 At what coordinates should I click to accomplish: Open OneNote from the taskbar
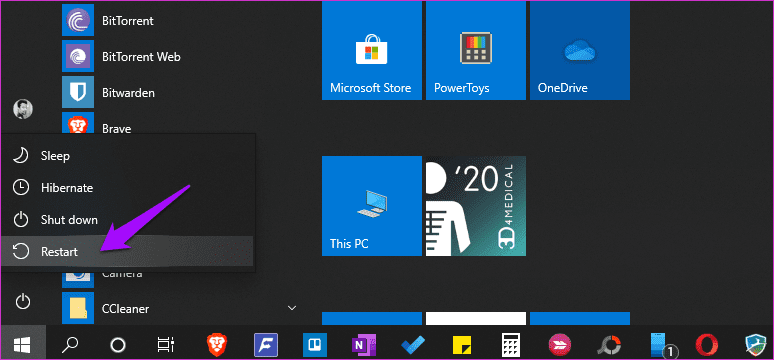point(363,344)
